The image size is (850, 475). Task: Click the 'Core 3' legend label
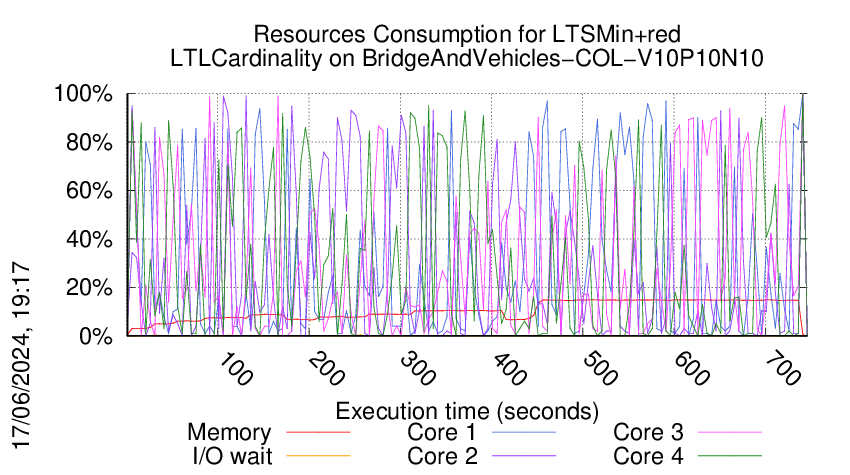pos(648,433)
